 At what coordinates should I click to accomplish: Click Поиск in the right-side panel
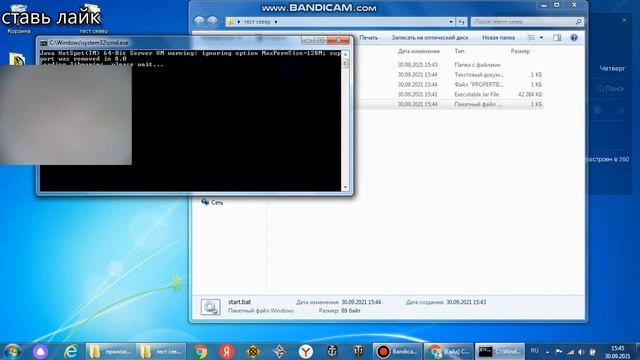coord(610,88)
